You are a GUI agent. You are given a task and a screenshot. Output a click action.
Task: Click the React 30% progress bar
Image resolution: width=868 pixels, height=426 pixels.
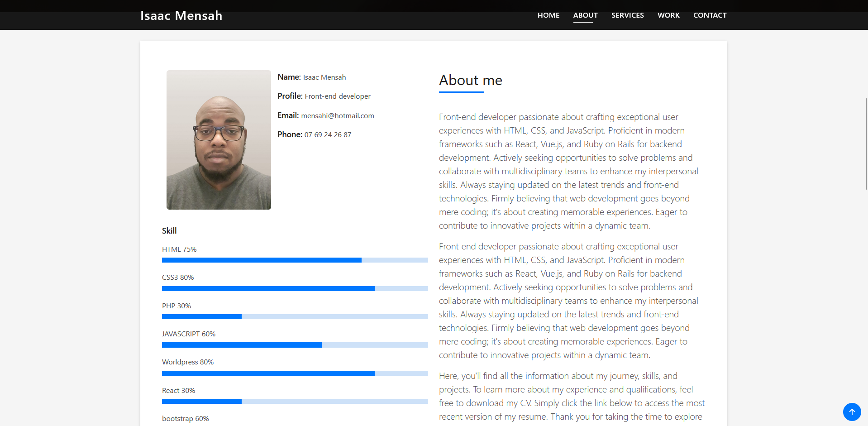295,402
